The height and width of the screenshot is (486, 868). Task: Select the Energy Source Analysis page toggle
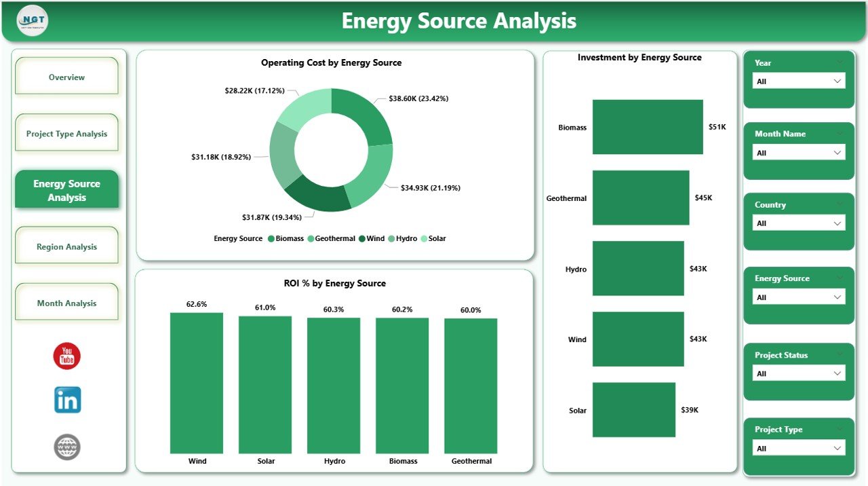(66, 189)
